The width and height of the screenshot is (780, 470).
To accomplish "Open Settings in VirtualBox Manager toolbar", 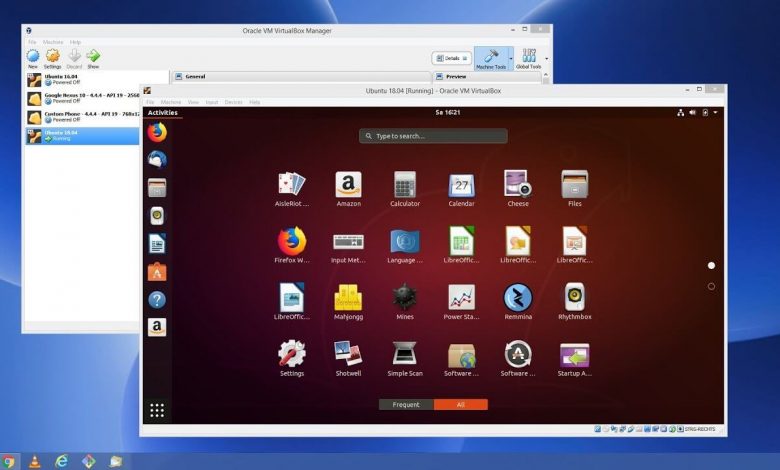I will coord(52,59).
